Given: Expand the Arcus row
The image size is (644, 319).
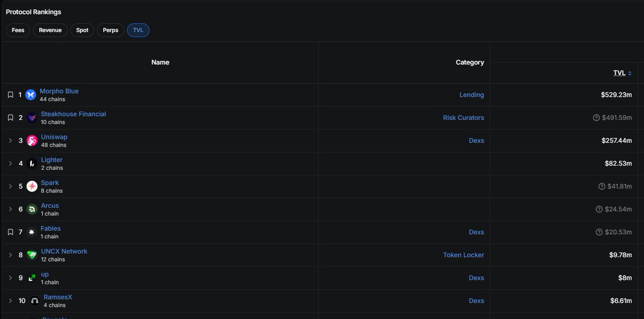Looking at the screenshot, I should [10, 209].
